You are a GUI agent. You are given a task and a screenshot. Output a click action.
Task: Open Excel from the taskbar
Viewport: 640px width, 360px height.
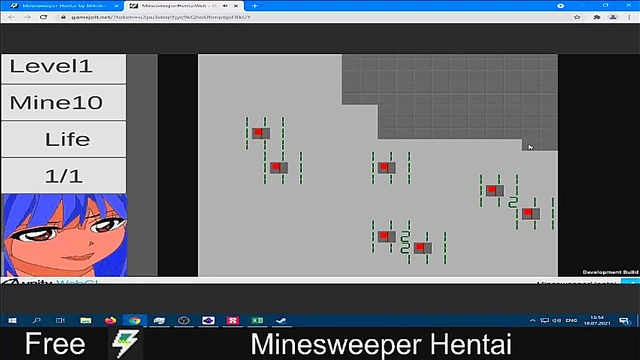pos(257,320)
